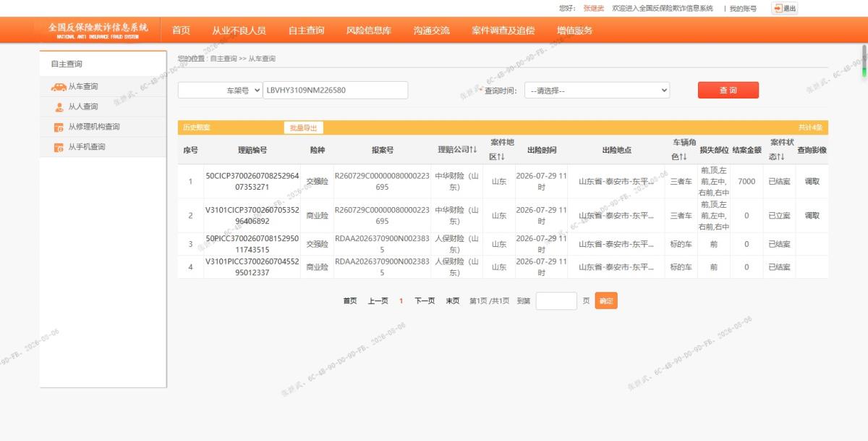This screenshot has height=441, width=868.
Task: Click claim number 50CICP370026070825296407353271
Action: (252, 181)
